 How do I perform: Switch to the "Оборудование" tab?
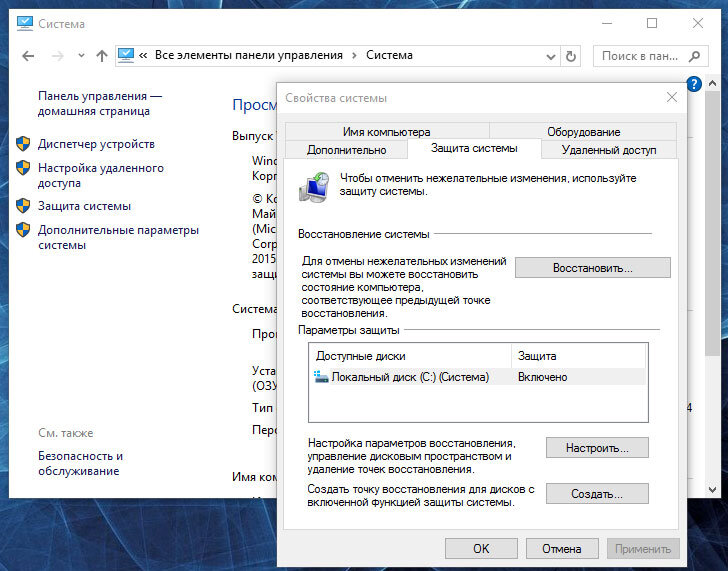pyautogui.click(x=583, y=132)
